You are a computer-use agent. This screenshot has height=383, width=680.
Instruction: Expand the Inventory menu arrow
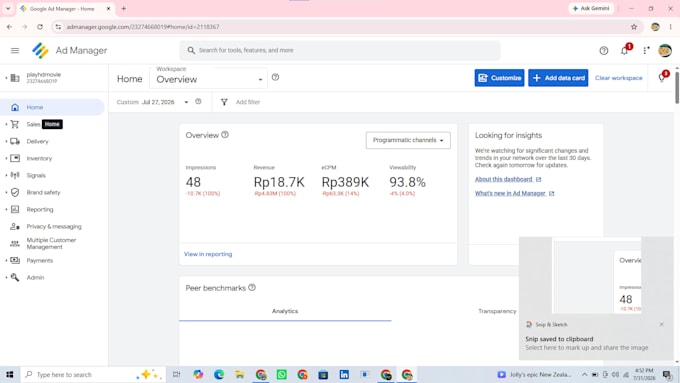coord(6,158)
